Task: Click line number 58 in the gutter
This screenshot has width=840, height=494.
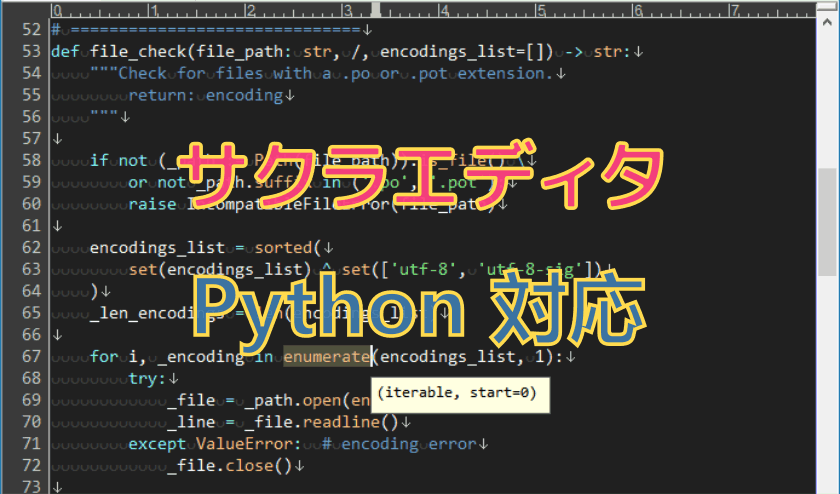Action: coord(32,160)
